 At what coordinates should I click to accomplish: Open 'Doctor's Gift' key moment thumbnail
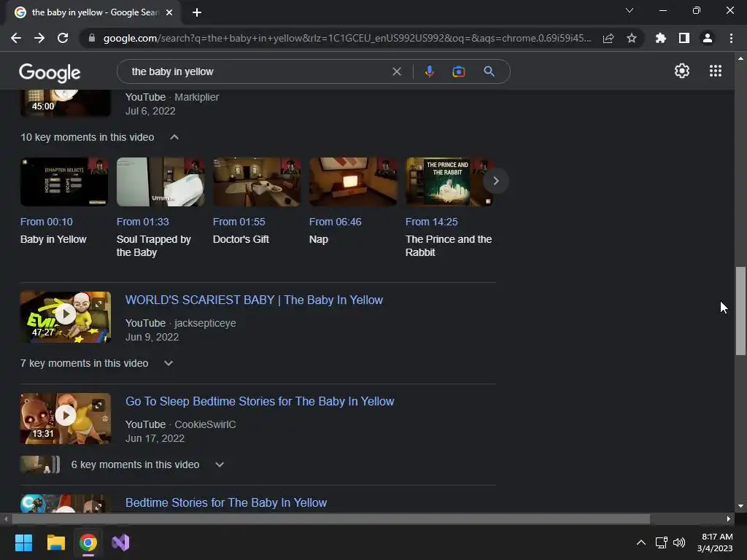[257, 182]
